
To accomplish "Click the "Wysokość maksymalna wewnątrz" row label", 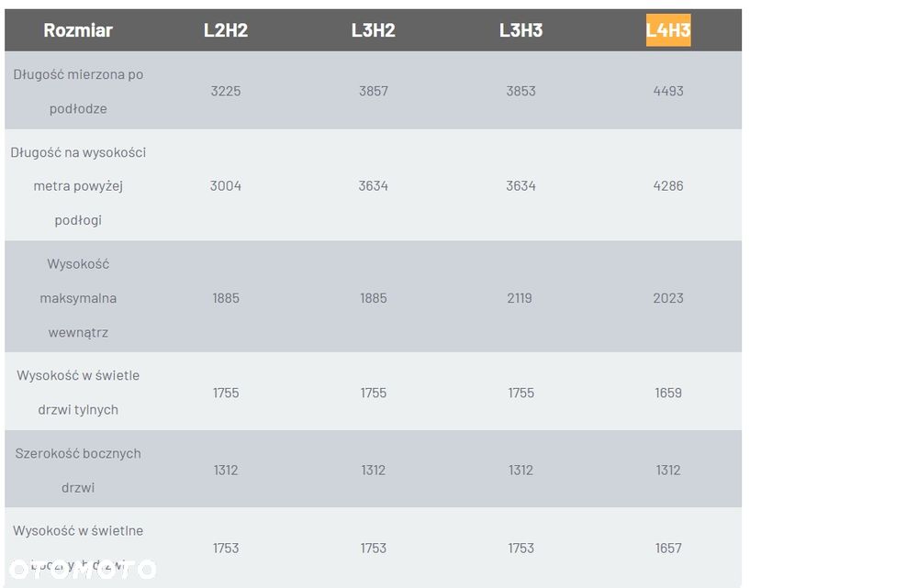I will click(78, 298).
